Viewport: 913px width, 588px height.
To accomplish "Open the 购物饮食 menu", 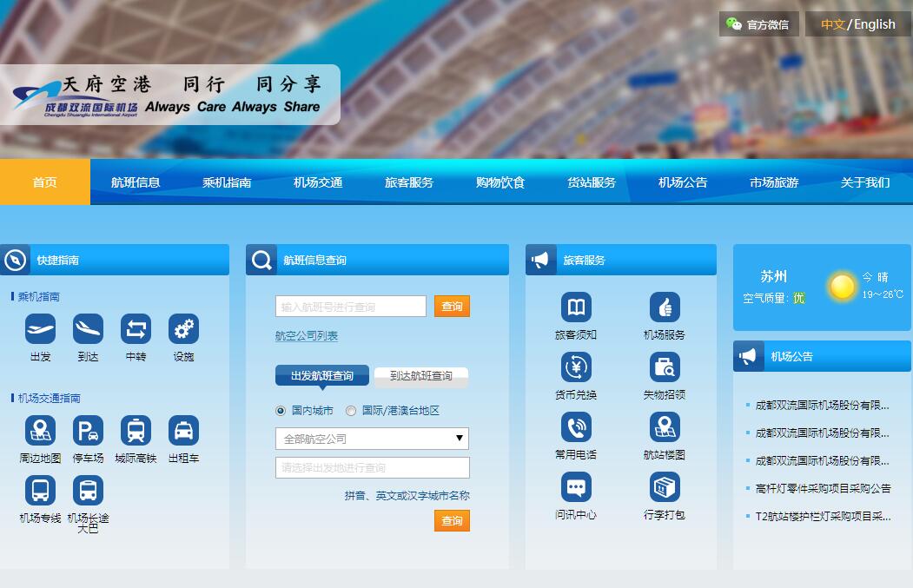I will click(x=500, y=182).
